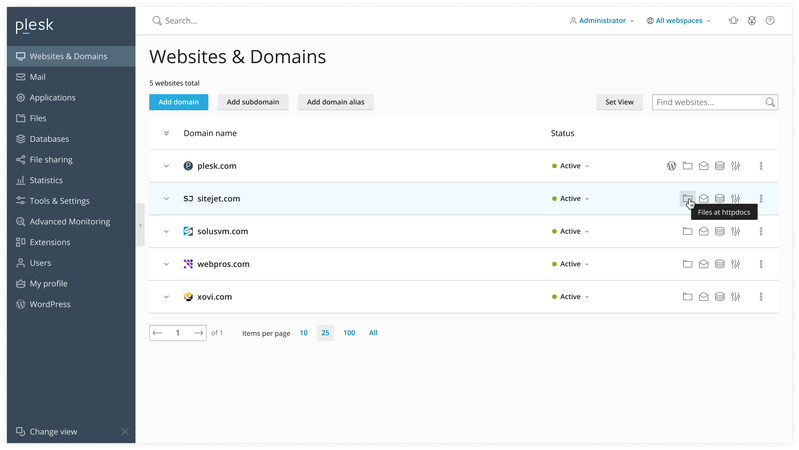
Task: Open Tools & Settings in sidebar
Action: (x=59, y=201)
